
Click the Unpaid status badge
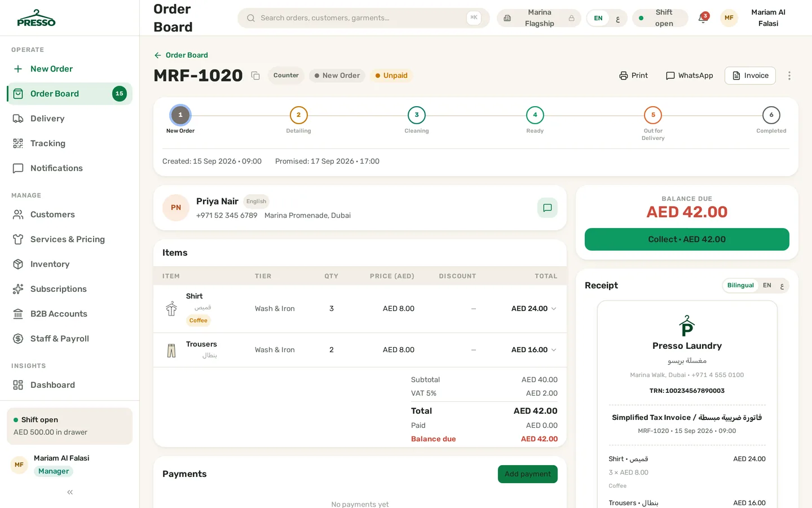[x=391, y=76]
